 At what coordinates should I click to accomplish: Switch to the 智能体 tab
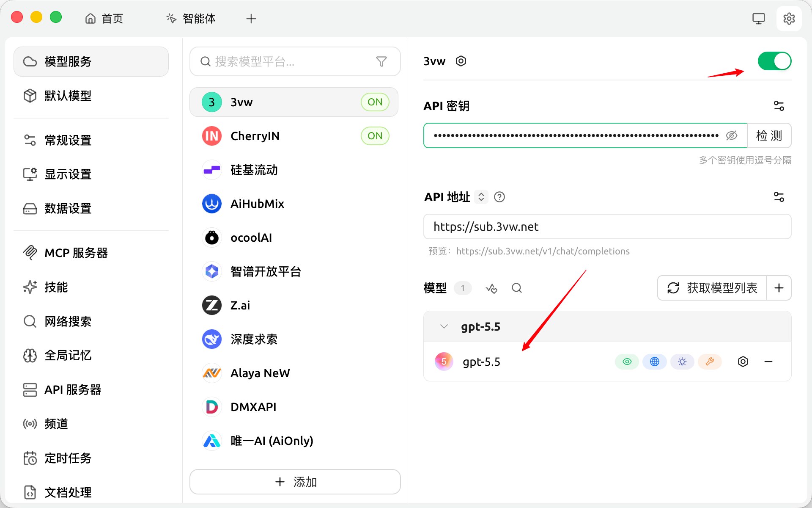point(191,19)
